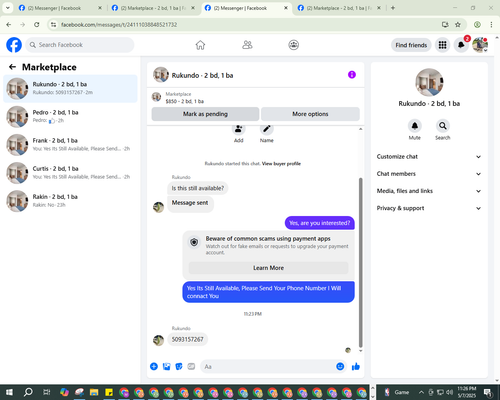The image size is (500, 400).
Task: Reload the browser page
Action: tap(37, 25)
